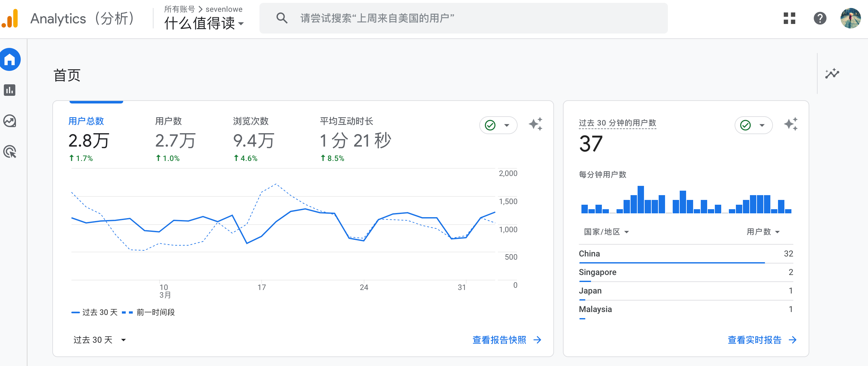Open data quality checkmark dropdown in overview card
The image size is (868, 366).
[498, 125]
